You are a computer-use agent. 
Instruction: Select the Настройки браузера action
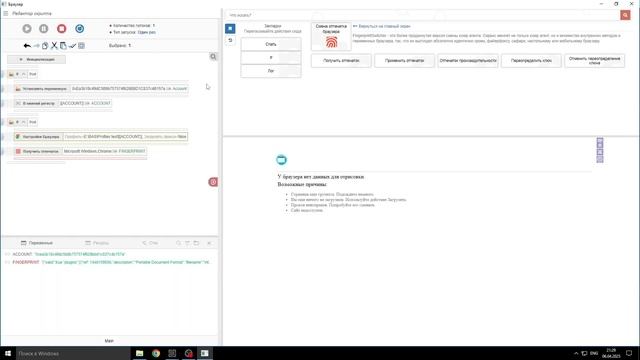click(101, 137)
